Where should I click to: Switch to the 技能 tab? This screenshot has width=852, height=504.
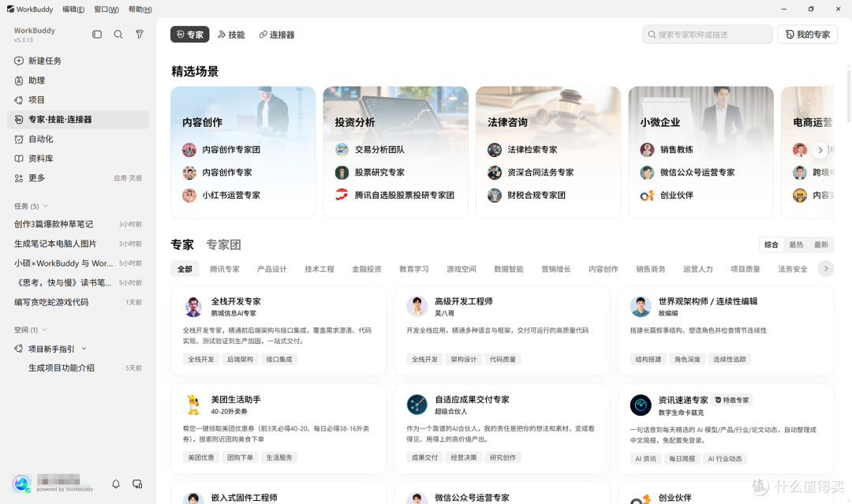coord(231,34)
